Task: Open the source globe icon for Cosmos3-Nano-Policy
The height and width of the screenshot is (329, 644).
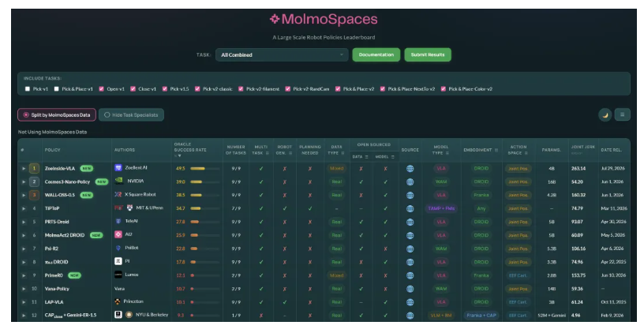Action: tap(410, 181)
